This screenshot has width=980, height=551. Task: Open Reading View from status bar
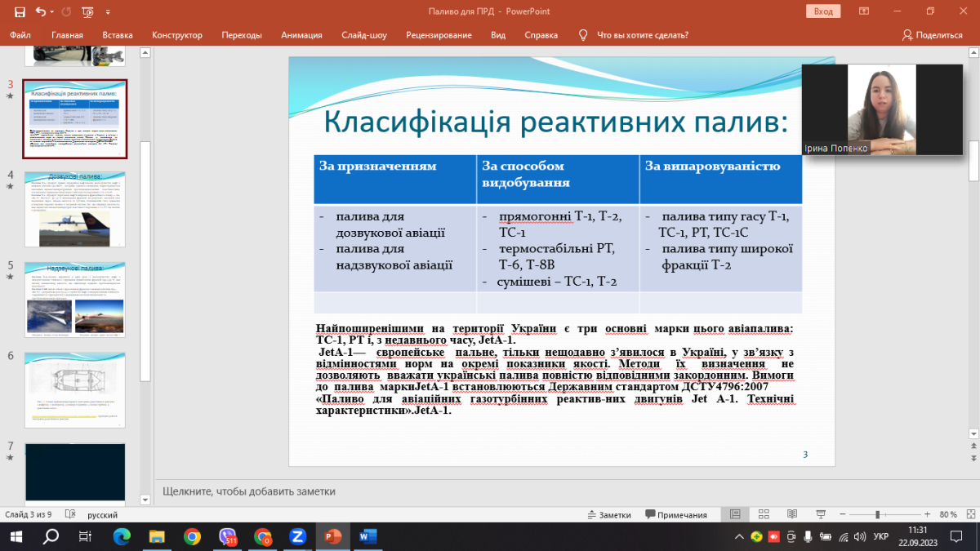coord(791,515)
